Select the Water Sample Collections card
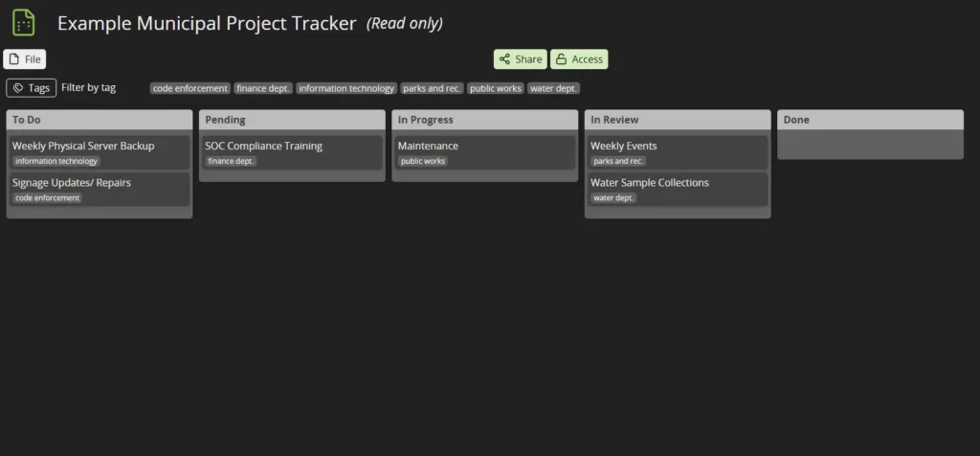The width and height of the screenshot is (980, 456). pyautogui.click(x=678, y=190)
